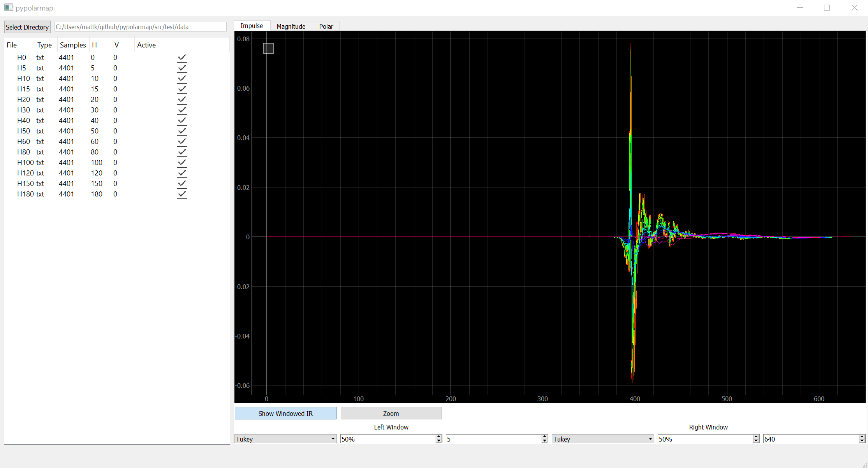Click the left window position field 5
The height and width of the screenshot is (468, 868).
point(494,439)
